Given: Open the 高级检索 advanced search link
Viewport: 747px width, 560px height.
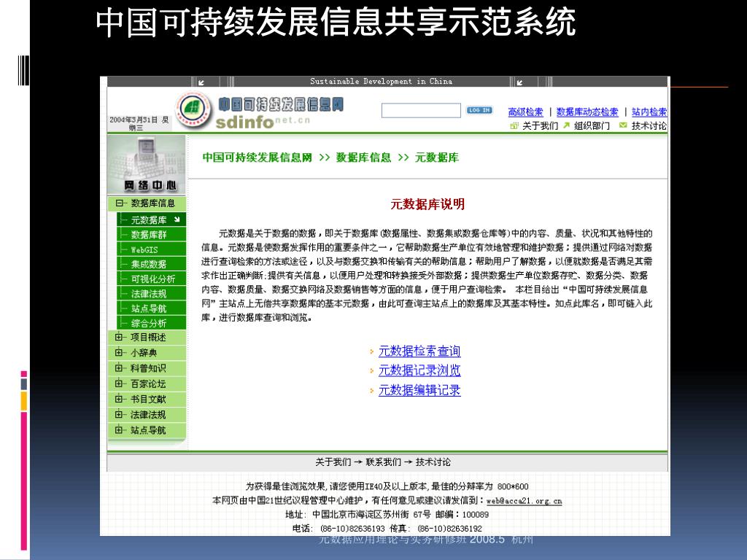Looking at the screenshot, I should click(525, 112).
